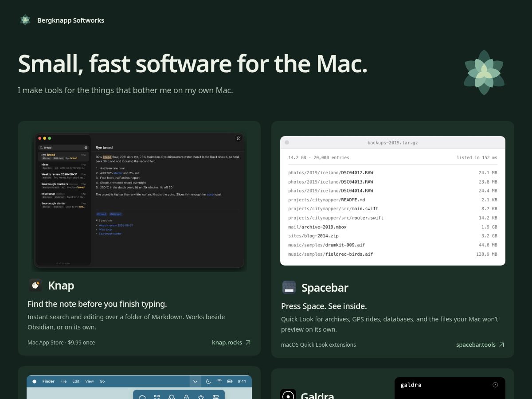The width and height of the screenshot is (532, 399).
Task: Select the 'Miso soup' note in the list
Action: (63, 196)
